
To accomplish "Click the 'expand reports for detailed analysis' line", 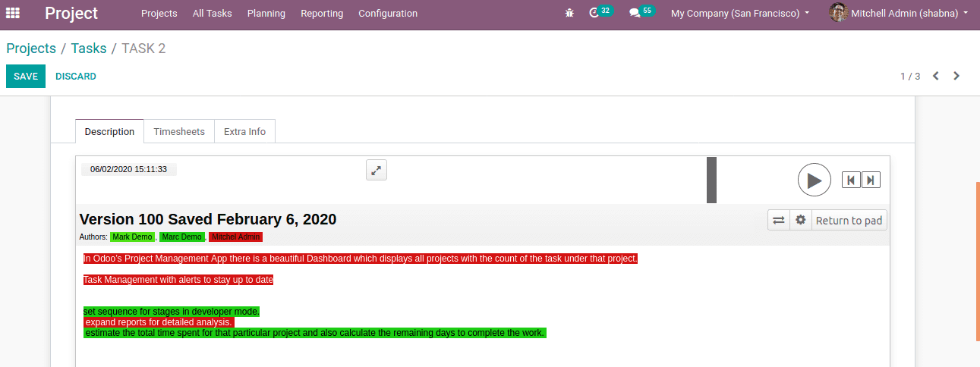I will coord(159,322).
